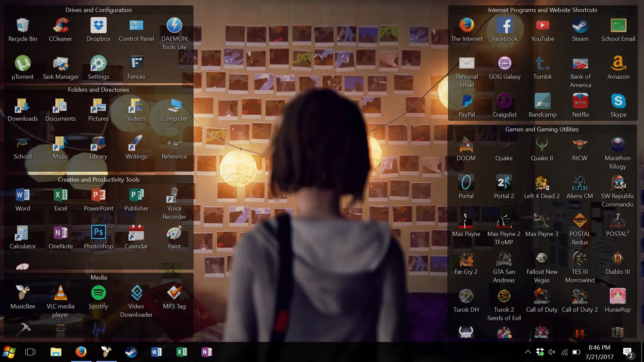Launch Skype
644x362 pixels.
[x=618, y=106]
